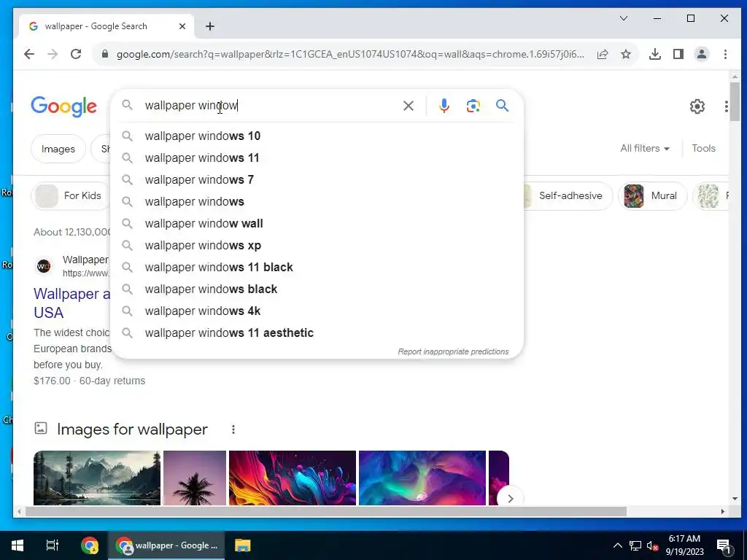This screenshot has width=747, height=560.
Task: Close the wallpaper Google Search tab
Action: pyautogui.click(x=182, y=27)
